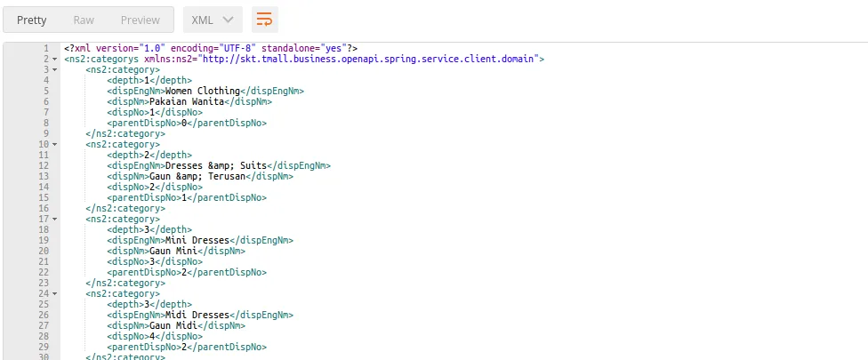Viewport: 868px width, 360px height.
Task: Click 'Women Clothing' text on line 5
Action: 202,91
